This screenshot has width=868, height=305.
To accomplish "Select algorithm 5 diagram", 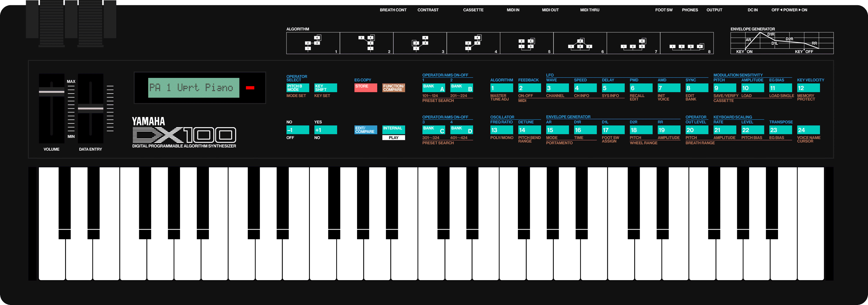I will click(527, 43).
